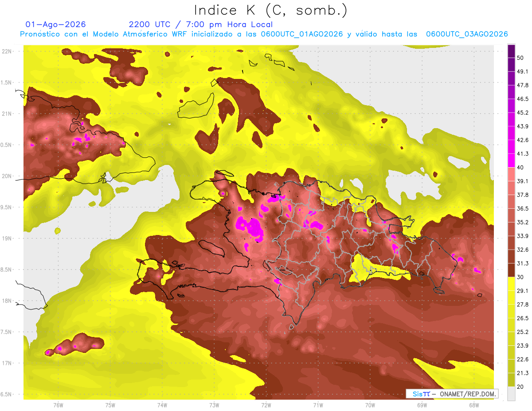Click the 69W longitude label
The width and height of the screenshot is (532, 411).
click(422, 405)
